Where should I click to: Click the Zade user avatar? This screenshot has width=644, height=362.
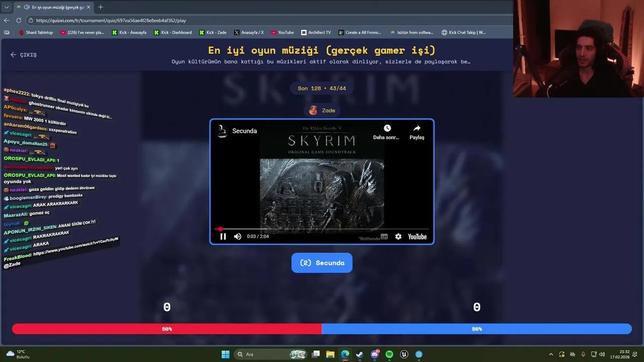(x=313, y=111)
